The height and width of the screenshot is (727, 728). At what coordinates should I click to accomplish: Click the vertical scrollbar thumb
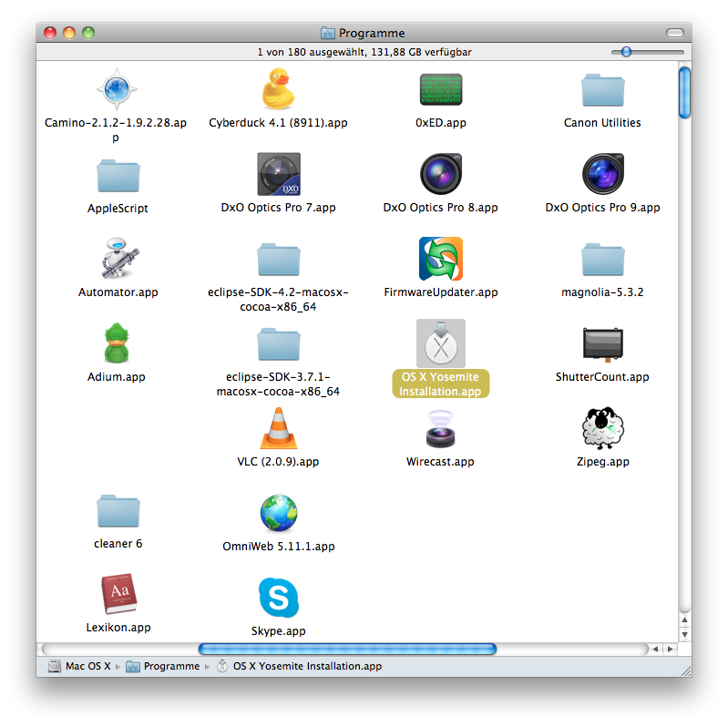(x=684, y=92)
